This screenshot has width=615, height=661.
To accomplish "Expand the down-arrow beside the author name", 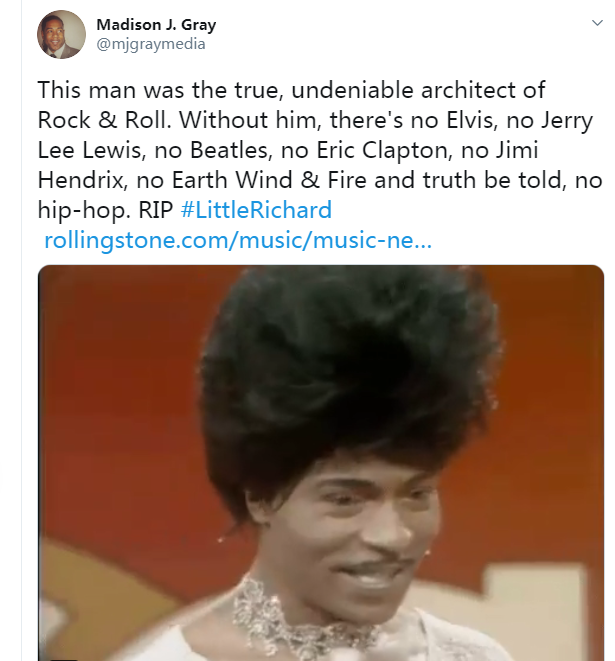I will coord(597,23).
